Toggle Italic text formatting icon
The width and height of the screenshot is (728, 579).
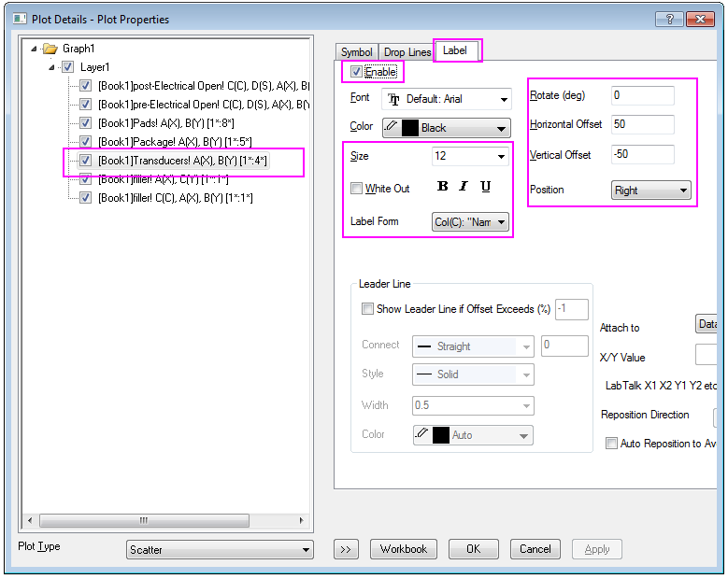(464, 187)
